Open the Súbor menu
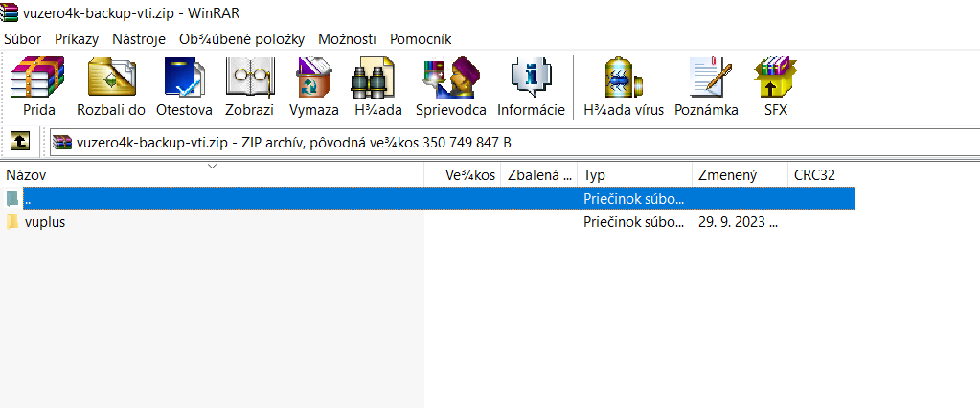Image resolution: width=980 pixels, height=408 pixels. (22, 38)
